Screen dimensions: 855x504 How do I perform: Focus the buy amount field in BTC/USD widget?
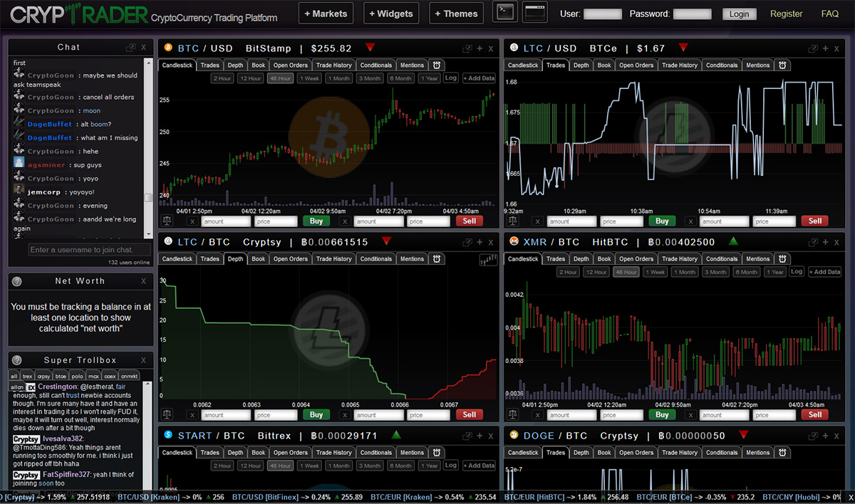point(225,221)
